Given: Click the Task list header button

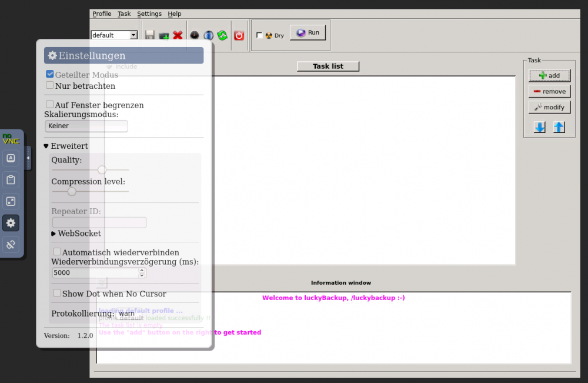Looking at the screenshot, I should 328,66.
